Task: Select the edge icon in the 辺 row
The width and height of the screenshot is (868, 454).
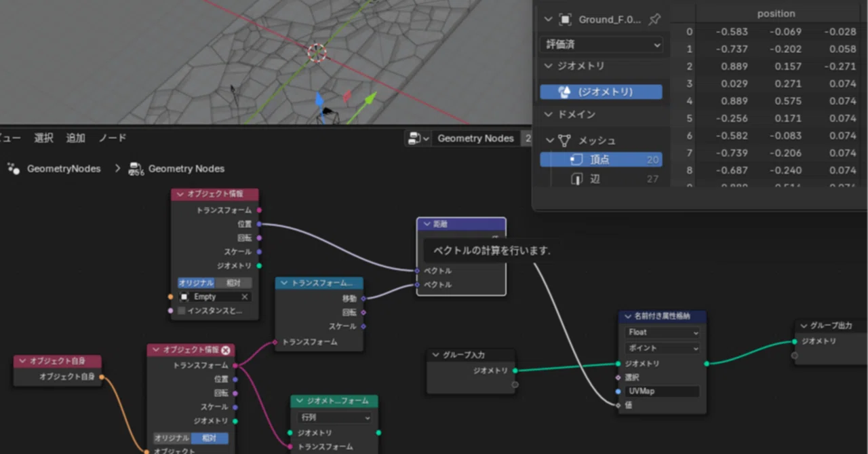Action: (x=576, y=179)
